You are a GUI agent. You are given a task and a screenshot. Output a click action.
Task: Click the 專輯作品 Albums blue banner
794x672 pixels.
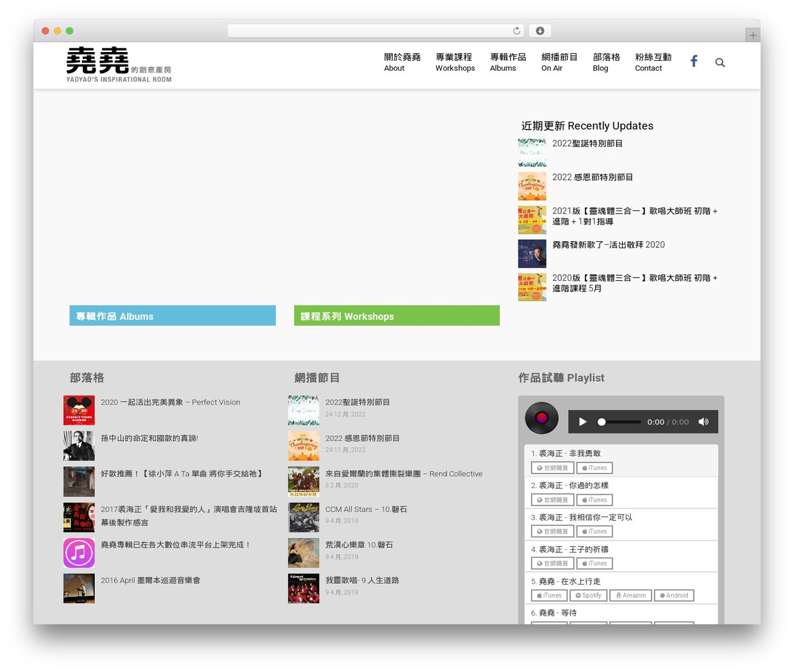pos(172,316)
